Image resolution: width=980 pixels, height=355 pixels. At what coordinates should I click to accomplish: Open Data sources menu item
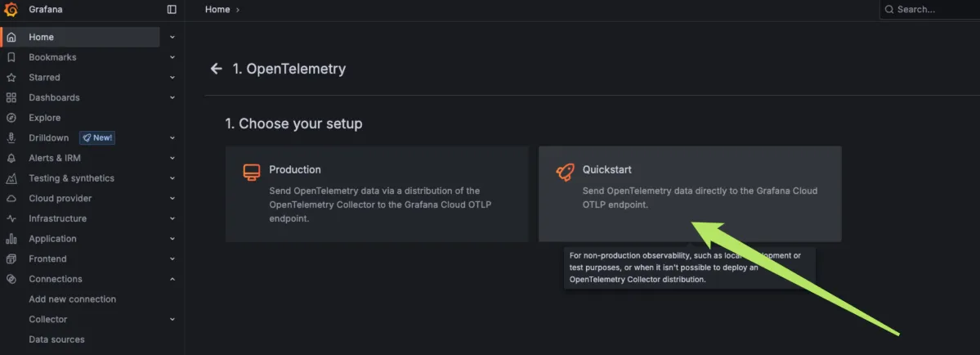click(56, 339)
